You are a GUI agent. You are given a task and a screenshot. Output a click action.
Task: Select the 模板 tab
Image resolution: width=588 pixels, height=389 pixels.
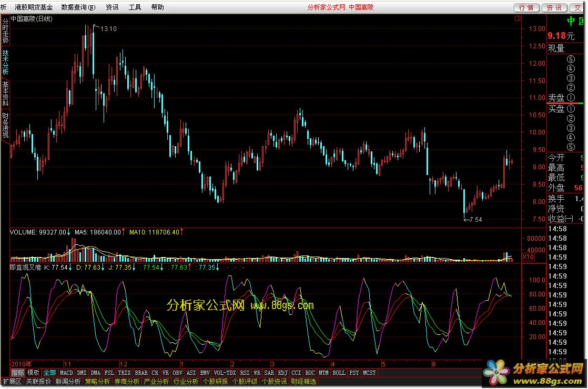pos(33,373)
